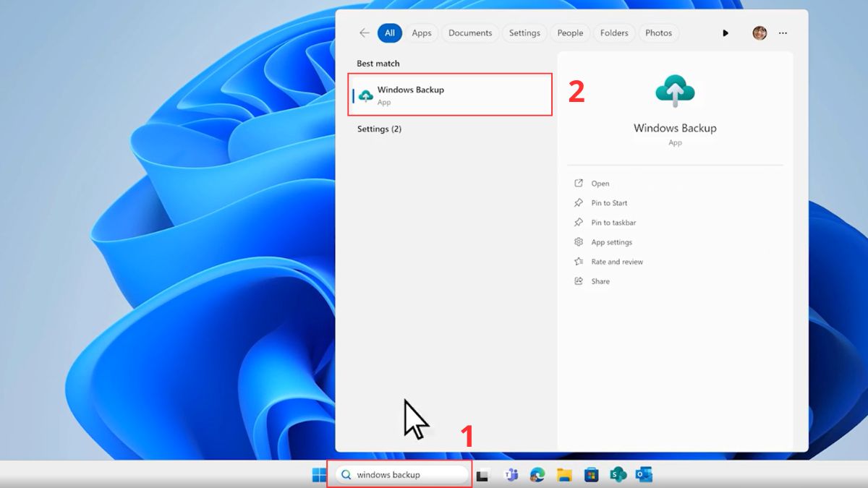Image resolution: width=868 pixels, height=488 pixels.
Task: Switch to the Apps filter tab
Action: 422,33
